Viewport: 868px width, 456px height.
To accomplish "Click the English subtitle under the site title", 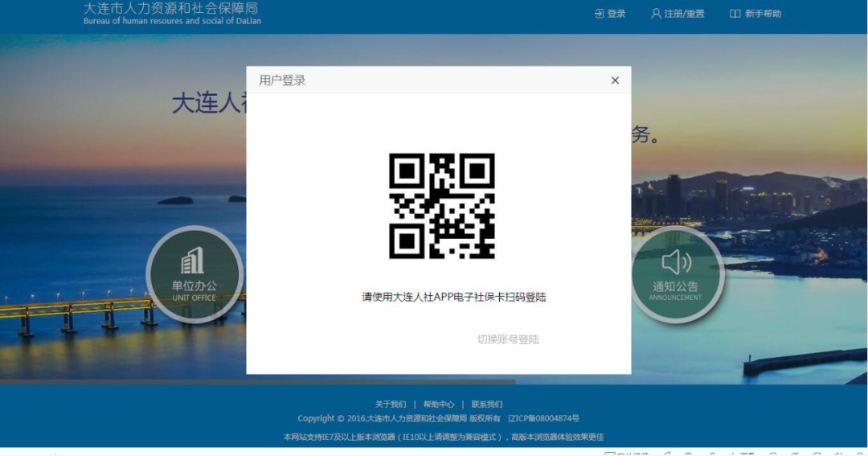I will point(172,21).
